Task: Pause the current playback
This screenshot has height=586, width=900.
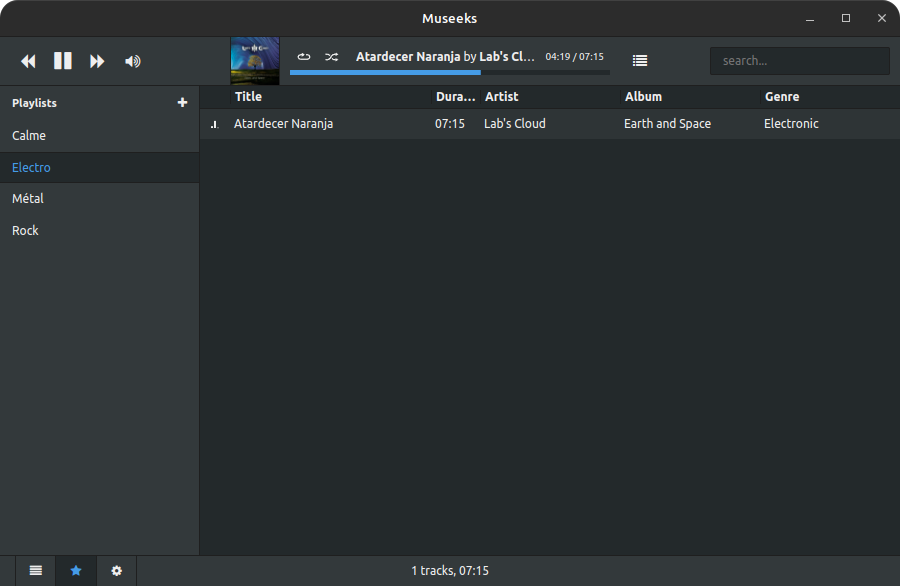Action: point(62,61)
